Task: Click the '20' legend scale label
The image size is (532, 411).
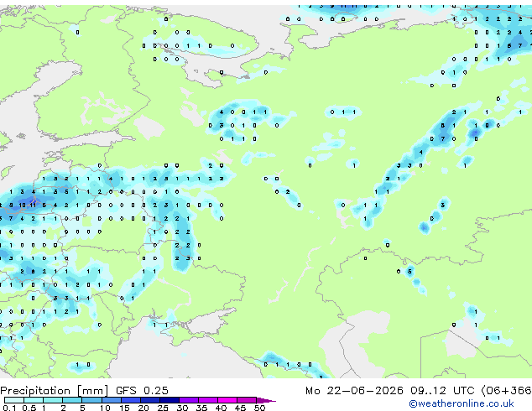Action: click(143, 408)
